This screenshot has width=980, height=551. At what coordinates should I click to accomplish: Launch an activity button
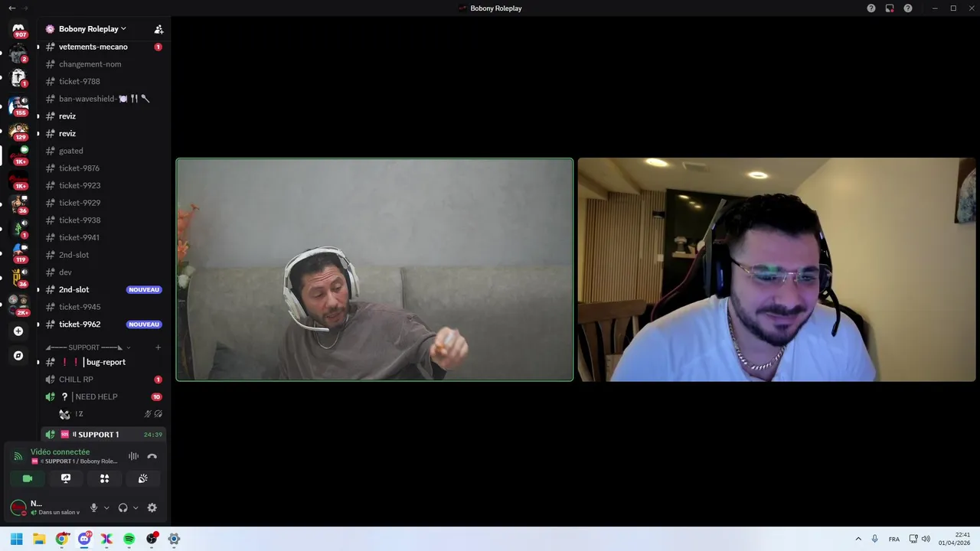104,478
